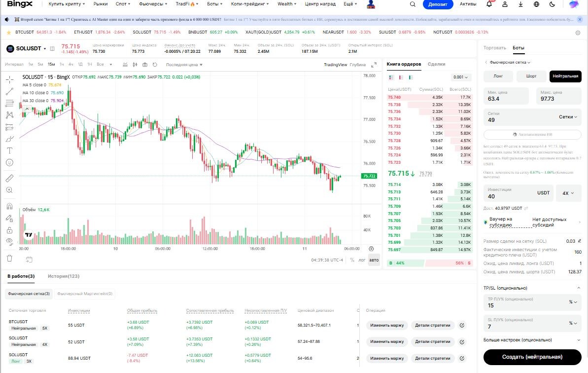Open the chart indicators menu

coord(125,65)
